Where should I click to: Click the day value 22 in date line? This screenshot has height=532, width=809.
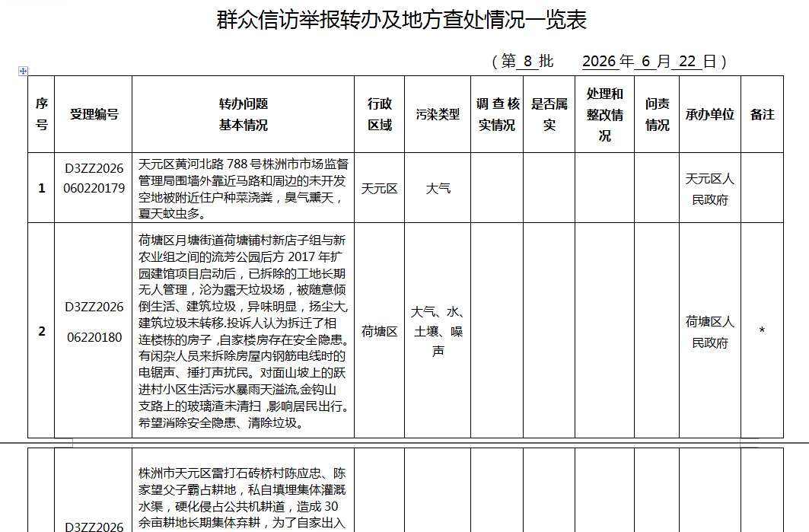point(687,62)
